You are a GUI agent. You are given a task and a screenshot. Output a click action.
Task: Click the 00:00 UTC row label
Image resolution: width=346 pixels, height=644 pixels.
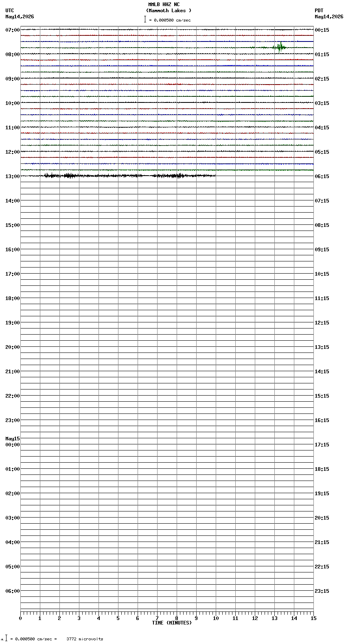tap(13, 445)
